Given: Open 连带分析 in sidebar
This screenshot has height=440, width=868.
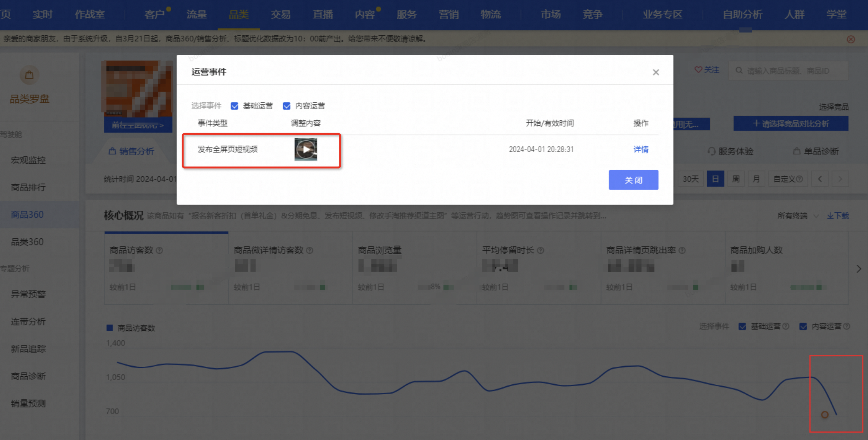Looking at the screenshot, I should tap(28, 322).
